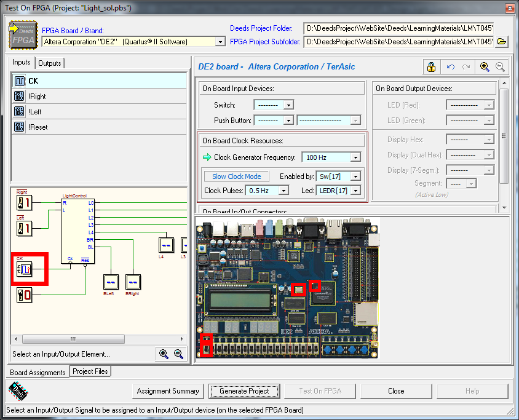Select the CK clock component in schematic
The image size is (519, 420).
pos(25,269)
